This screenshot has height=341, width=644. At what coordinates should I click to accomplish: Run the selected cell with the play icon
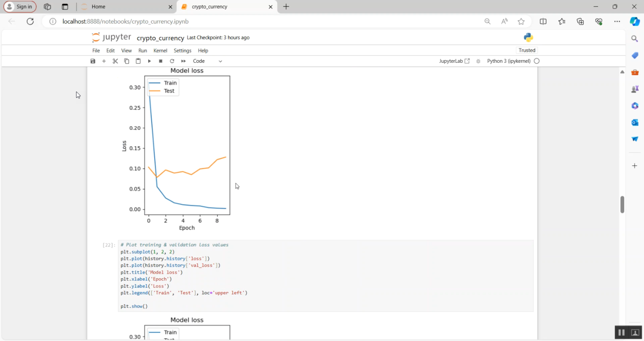(x=149, y=61)
